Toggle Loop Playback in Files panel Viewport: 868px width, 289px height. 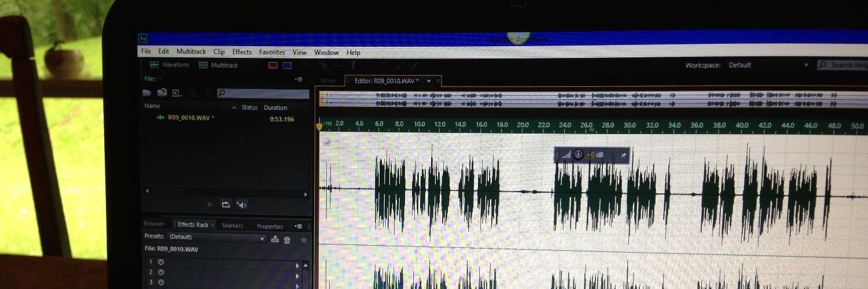tap(226, 205)
